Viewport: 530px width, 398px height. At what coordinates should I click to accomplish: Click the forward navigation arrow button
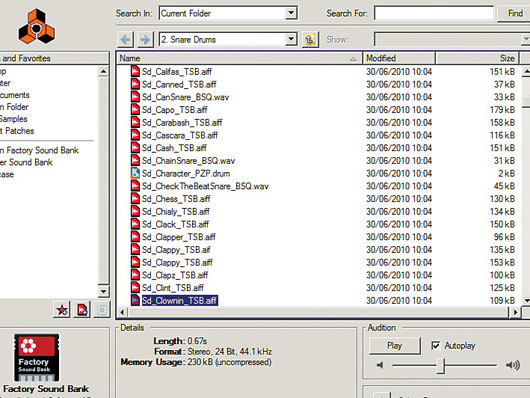145,40
